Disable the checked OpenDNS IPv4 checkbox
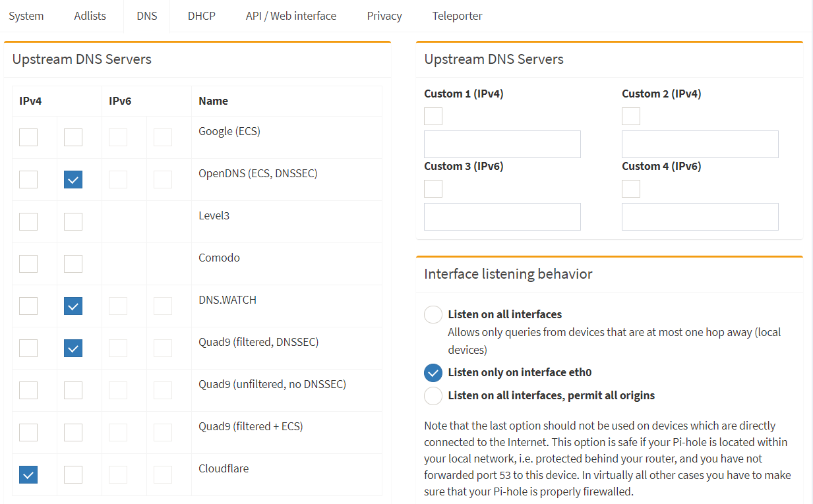813x504 pixels. (73, 179)
